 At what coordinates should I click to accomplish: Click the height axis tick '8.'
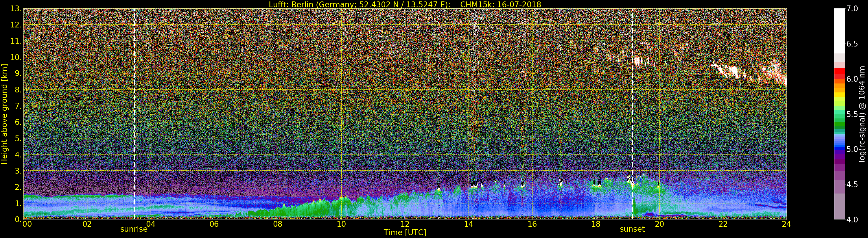(18, 90)
